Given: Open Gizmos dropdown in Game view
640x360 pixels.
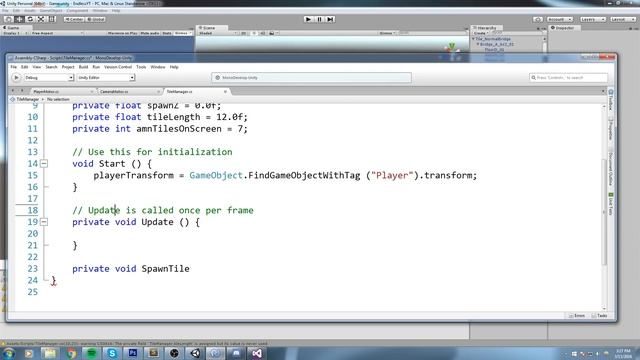Looking at the screenshot, I should click(182, 33).
